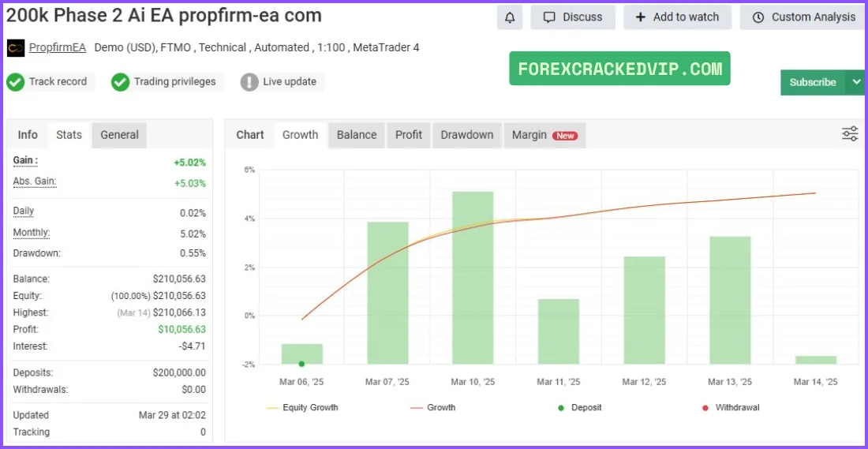Click the Trading privileges checkmark icon
Viewport: 868px width, 449px height.
click(x=120, y=82)
